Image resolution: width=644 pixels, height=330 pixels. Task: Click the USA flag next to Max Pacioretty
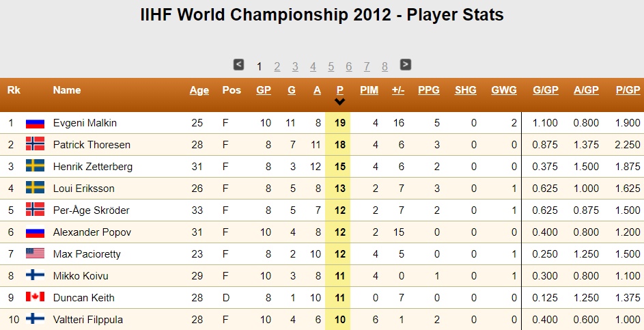(x=35, y=253)
